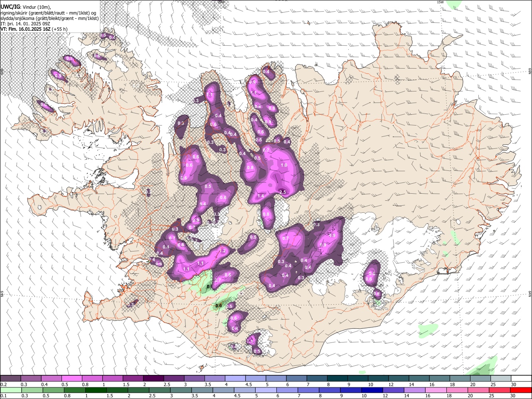532x399 pixels.
Task: Click the pink swatch labeled 0.5 in the upper legend row
Action: tap(72, 379)
